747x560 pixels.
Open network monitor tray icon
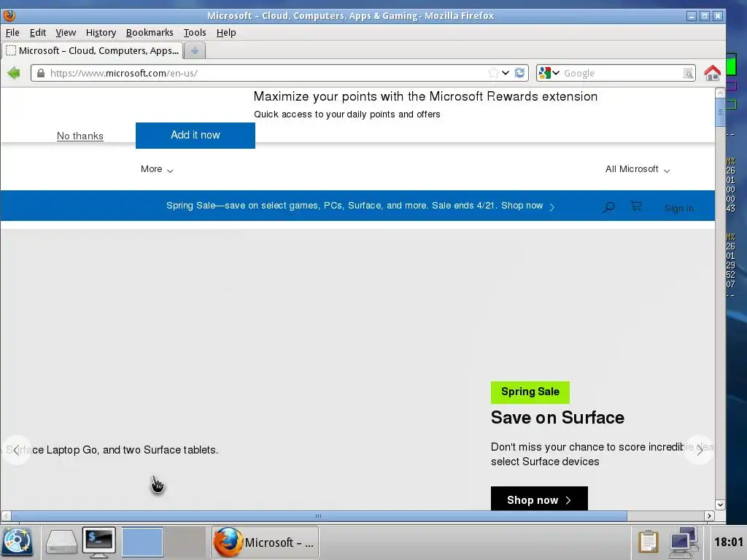tap(684, 542)
